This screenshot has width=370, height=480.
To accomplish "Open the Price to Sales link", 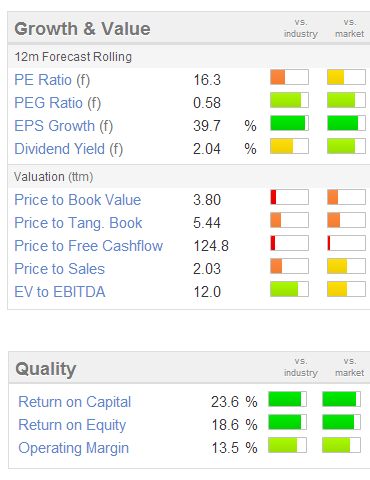I will (60, 269).
